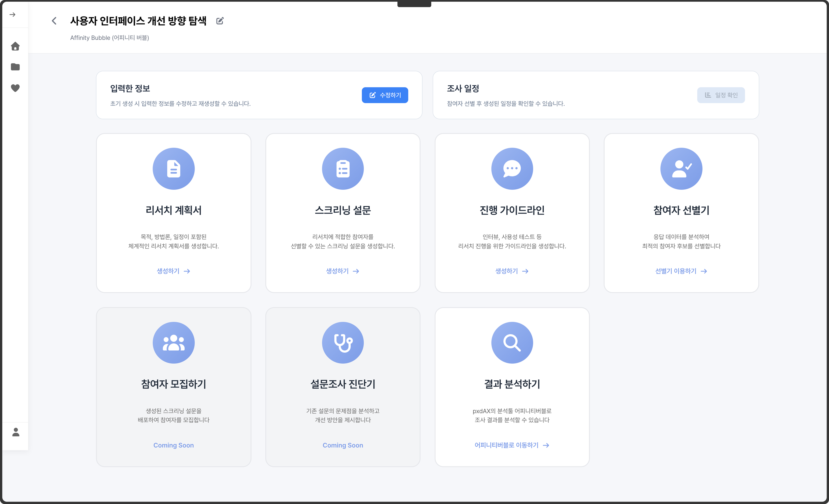Click 생성하기 under 진행 가이드라인
Image resolution: width=829 pixels, height=504 pixels.
pos(512,271)
